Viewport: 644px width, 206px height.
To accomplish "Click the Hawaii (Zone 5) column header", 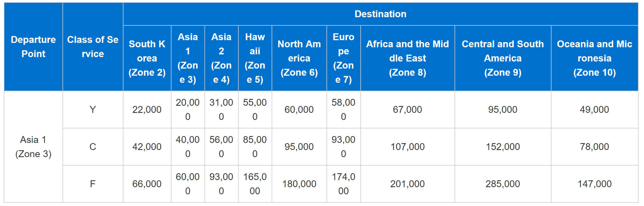I will pos(255,58).
